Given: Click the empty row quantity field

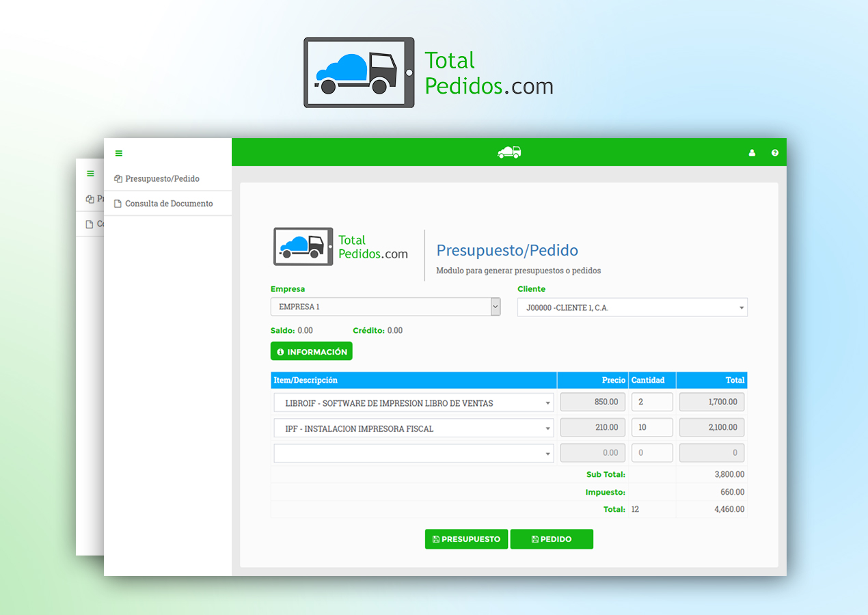Looking at the screenshot, I should (x=651, y=452).
